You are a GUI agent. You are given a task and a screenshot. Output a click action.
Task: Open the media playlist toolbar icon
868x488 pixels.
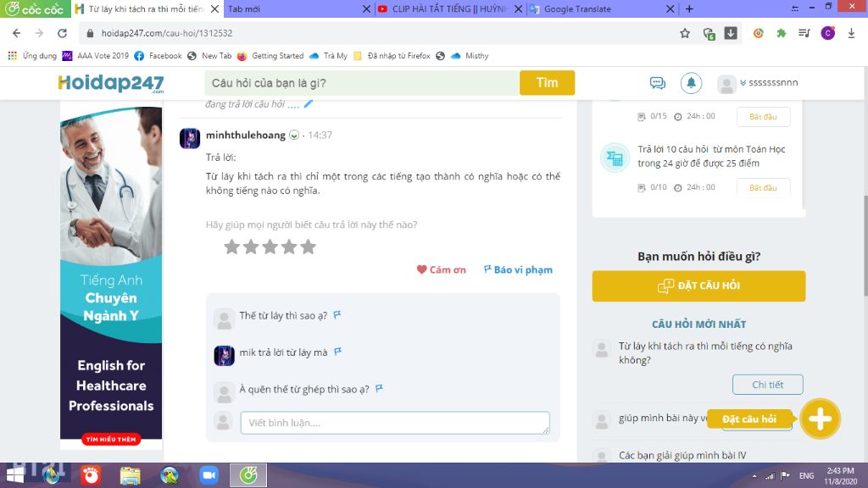804,33
